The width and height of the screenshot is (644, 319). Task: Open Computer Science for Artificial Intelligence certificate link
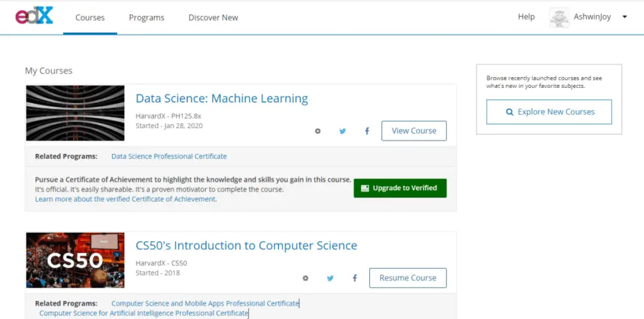click(144, 313)
